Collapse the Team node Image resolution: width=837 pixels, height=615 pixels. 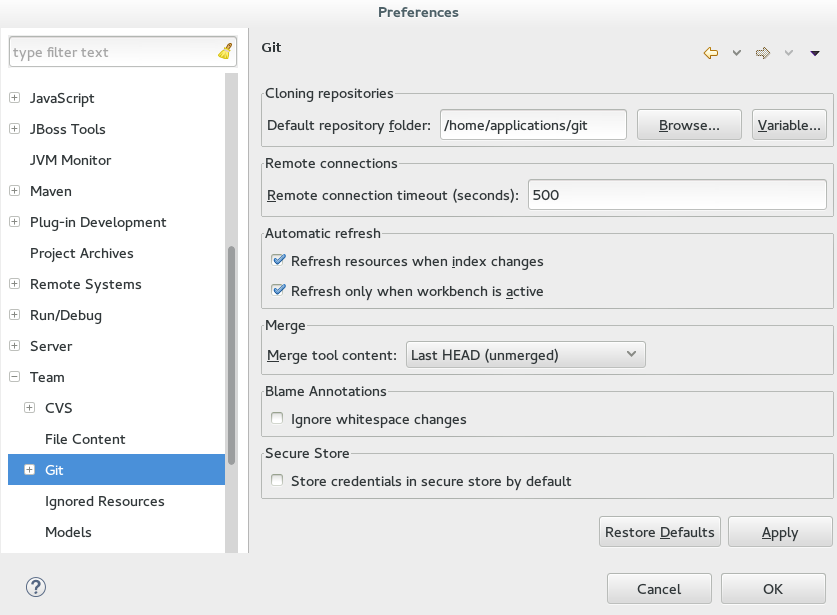pyautogui.click(x=15, y=376)
